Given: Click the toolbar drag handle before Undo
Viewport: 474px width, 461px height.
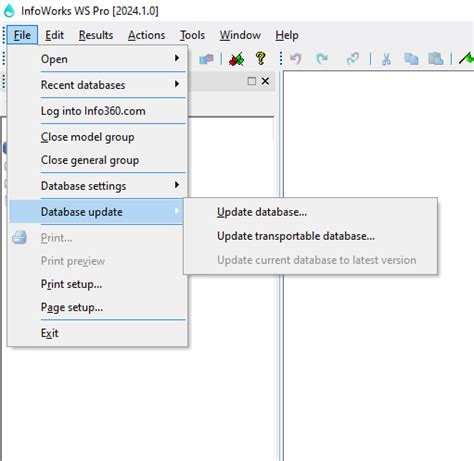Looking at the screenshot, I should [x=281, y=59].
